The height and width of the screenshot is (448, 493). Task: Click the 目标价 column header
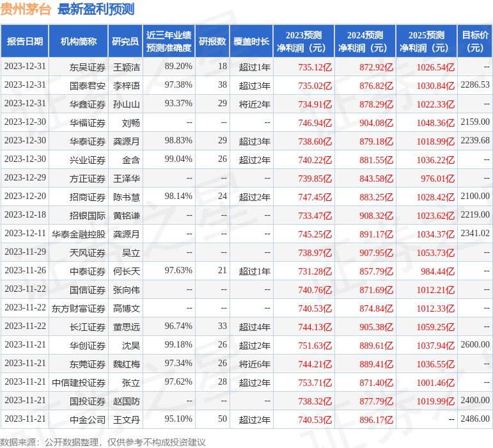point(475,41)
